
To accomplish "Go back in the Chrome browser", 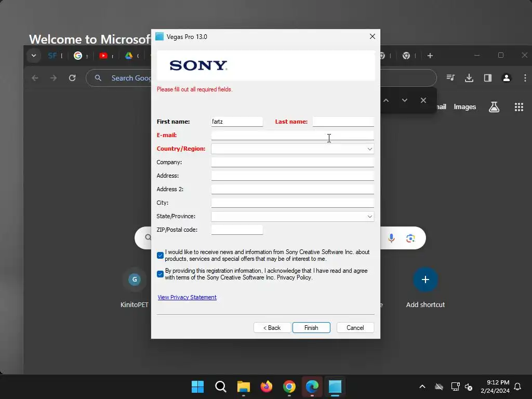I will 35,78.
